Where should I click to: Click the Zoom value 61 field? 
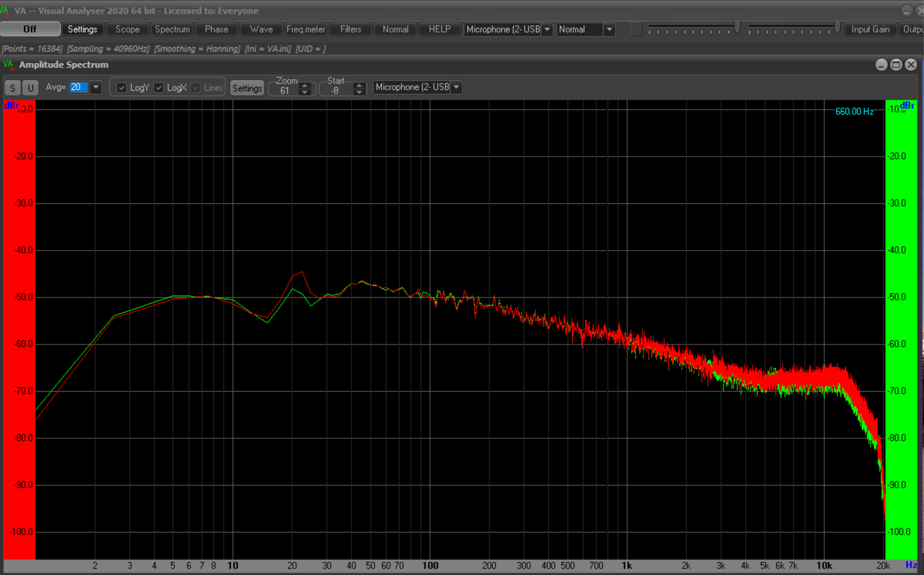(285, 90)
